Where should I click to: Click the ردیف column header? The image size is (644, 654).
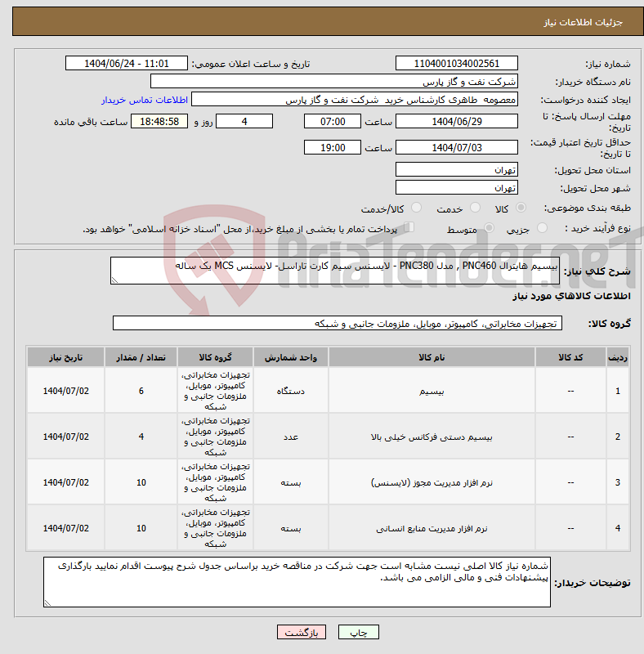tap(618, 357)
